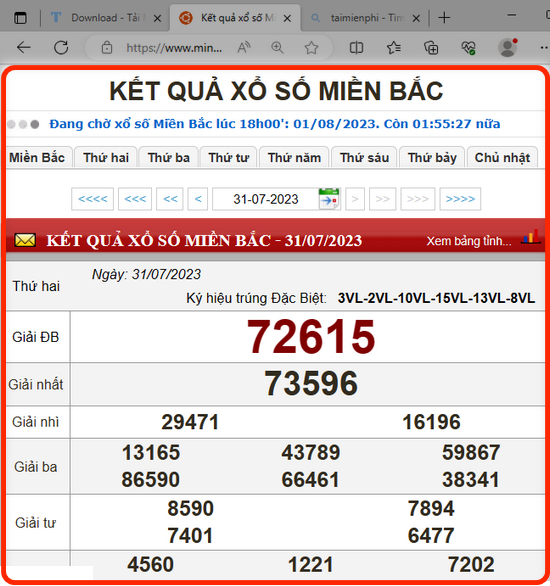Click the > next day button
Viewport: 550px width, 586px height.
355,199
